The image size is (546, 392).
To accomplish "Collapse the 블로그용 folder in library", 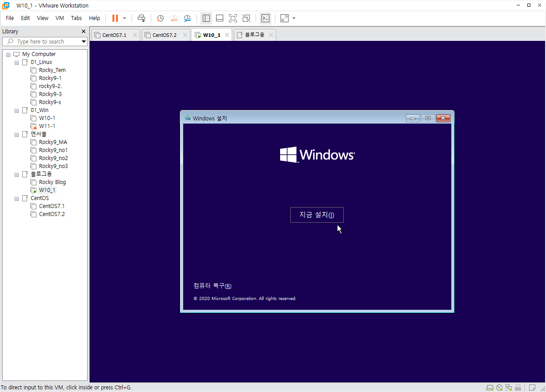I will (16, 174).
